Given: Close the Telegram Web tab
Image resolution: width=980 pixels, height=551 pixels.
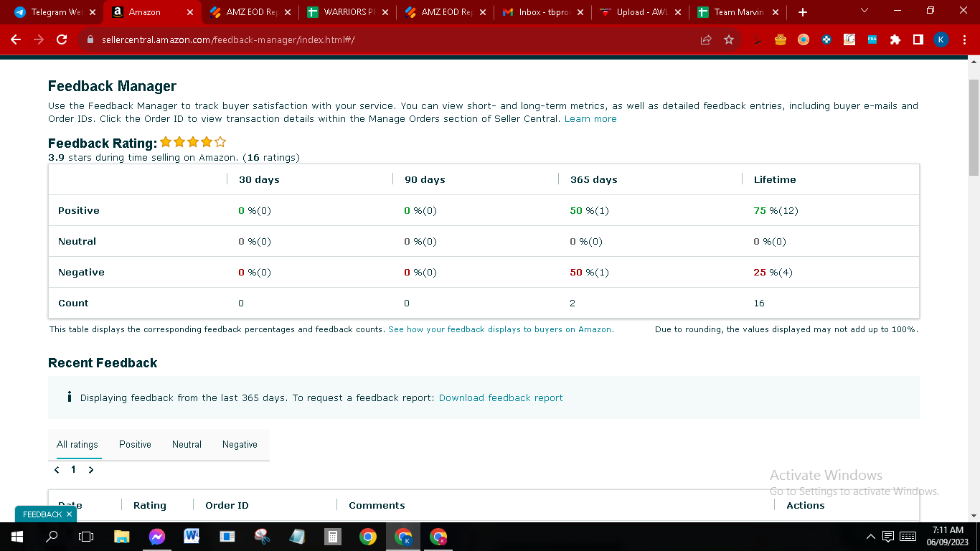Looking at the screenshot, I should tap(92, 12).
